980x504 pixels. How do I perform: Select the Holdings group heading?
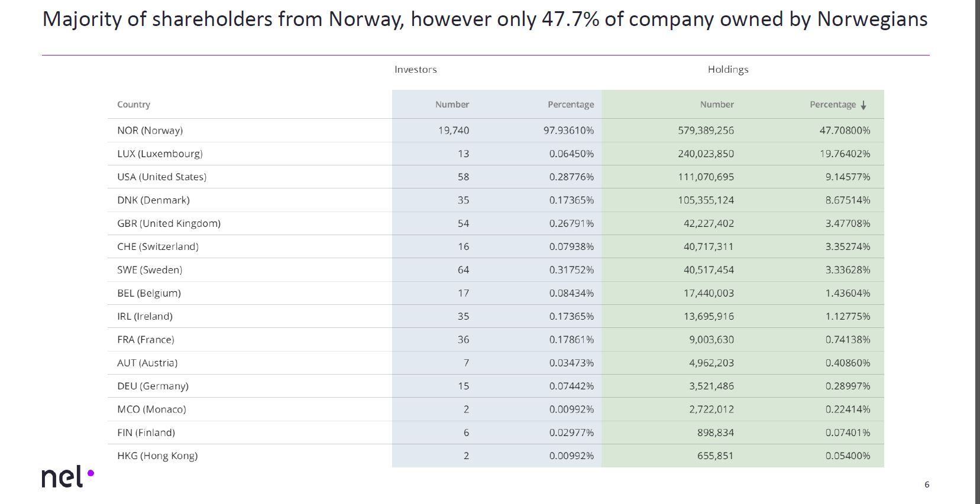(727, 70)
